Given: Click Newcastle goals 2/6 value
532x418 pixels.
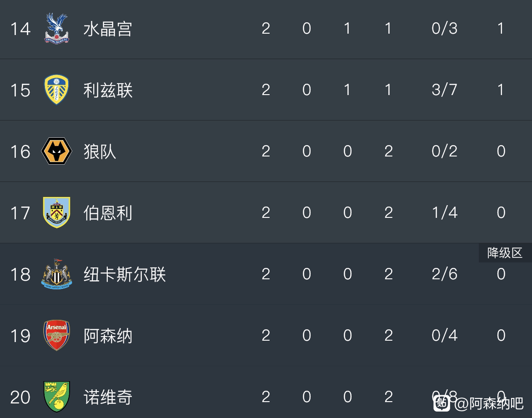Looking at the screenshot, I should pyautogui.click(x=444, y=274).
